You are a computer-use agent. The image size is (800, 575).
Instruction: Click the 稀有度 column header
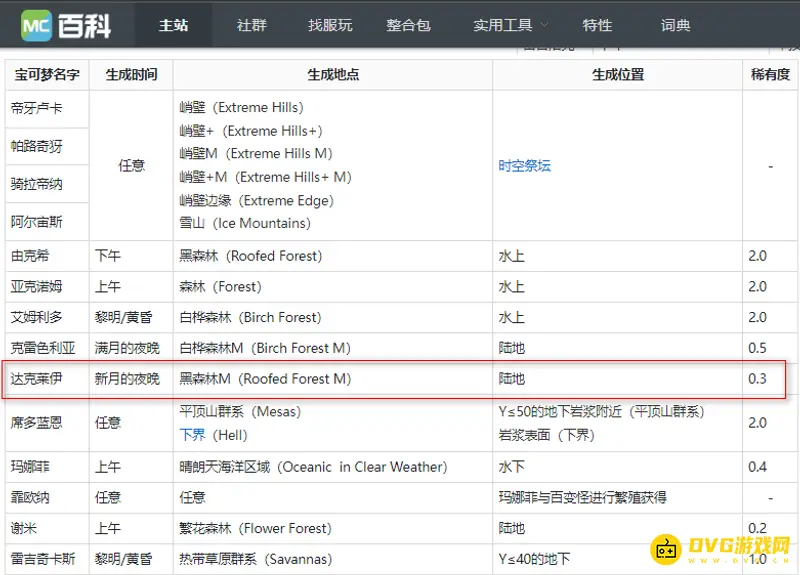tap(770, 75)
